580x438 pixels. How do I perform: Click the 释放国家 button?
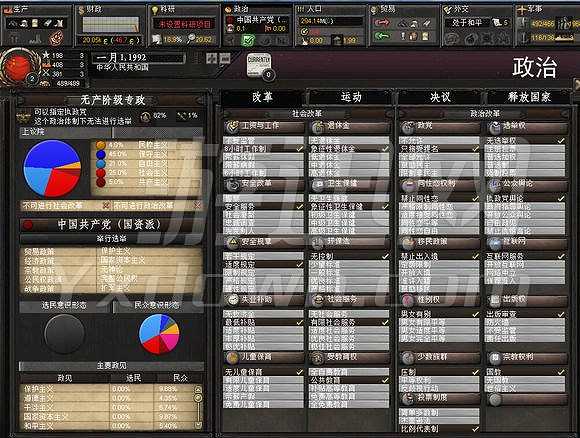point(529,97)
